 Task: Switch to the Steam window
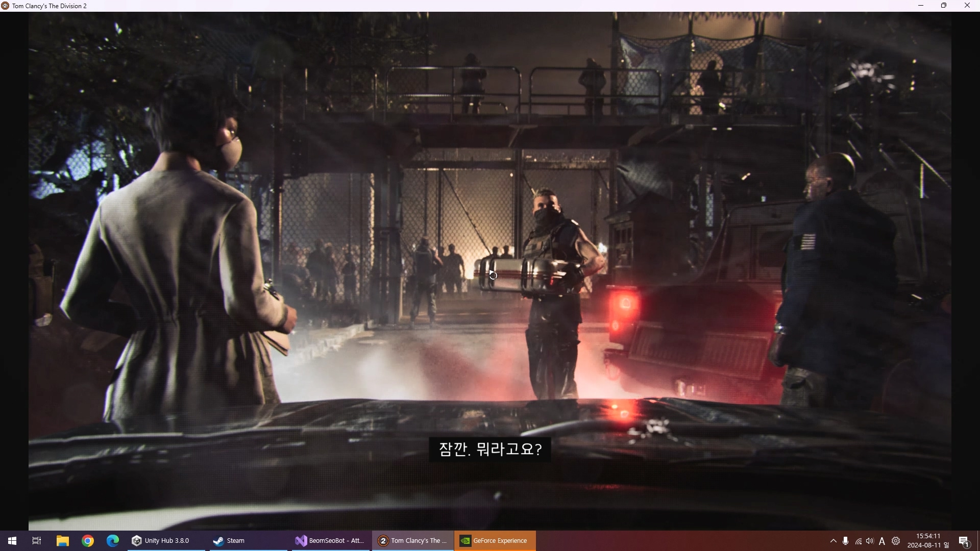coord(230,541)
